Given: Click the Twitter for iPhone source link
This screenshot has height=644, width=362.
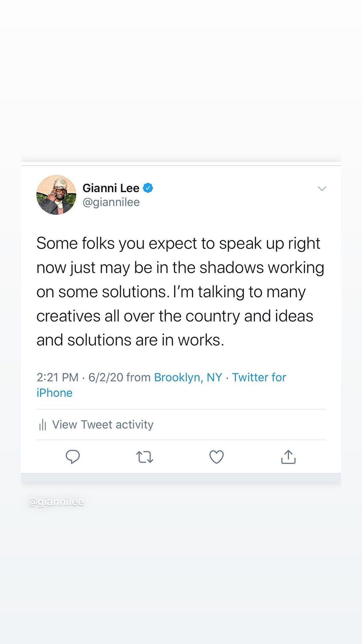Looking at the screenshot, I should (x=259, y=377).
